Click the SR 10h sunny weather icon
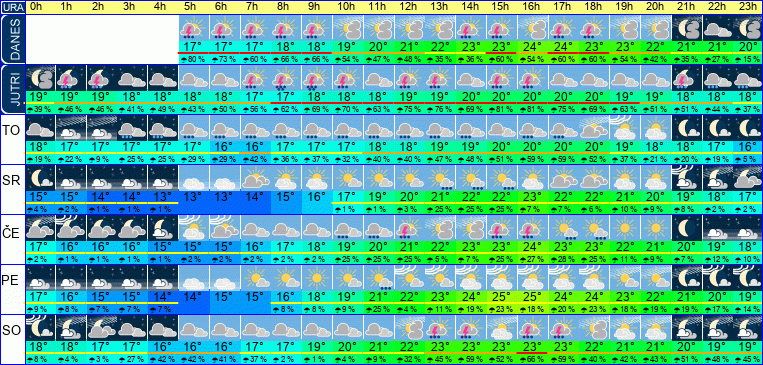This screenshot has width=763, height=365. 348,178
